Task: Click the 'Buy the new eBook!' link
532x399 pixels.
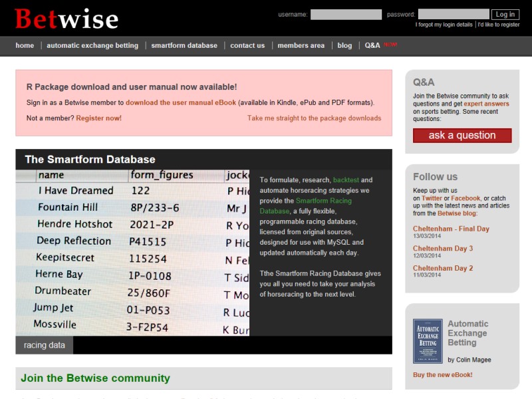Action: 442,375
